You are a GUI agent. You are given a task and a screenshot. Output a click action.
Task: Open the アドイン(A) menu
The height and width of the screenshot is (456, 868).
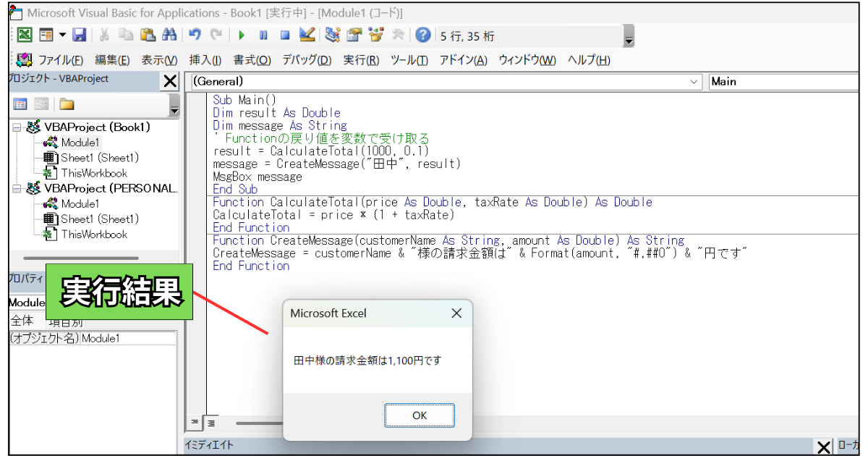pyautogui.click(x=464, y=60)
